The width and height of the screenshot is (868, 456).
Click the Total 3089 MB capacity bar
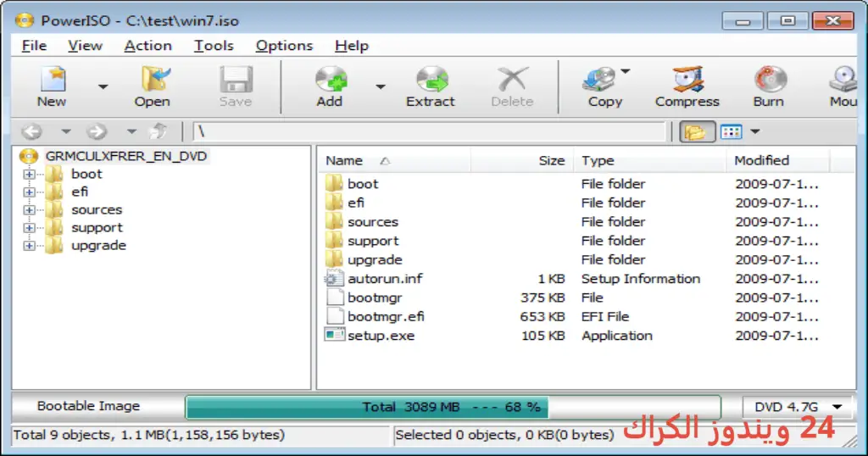tap(453, 408)
